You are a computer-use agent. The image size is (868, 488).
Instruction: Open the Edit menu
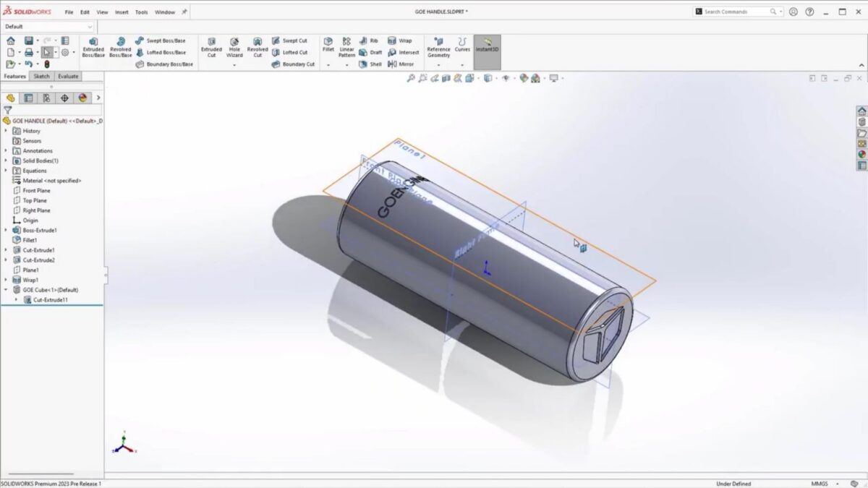[85, 12]
